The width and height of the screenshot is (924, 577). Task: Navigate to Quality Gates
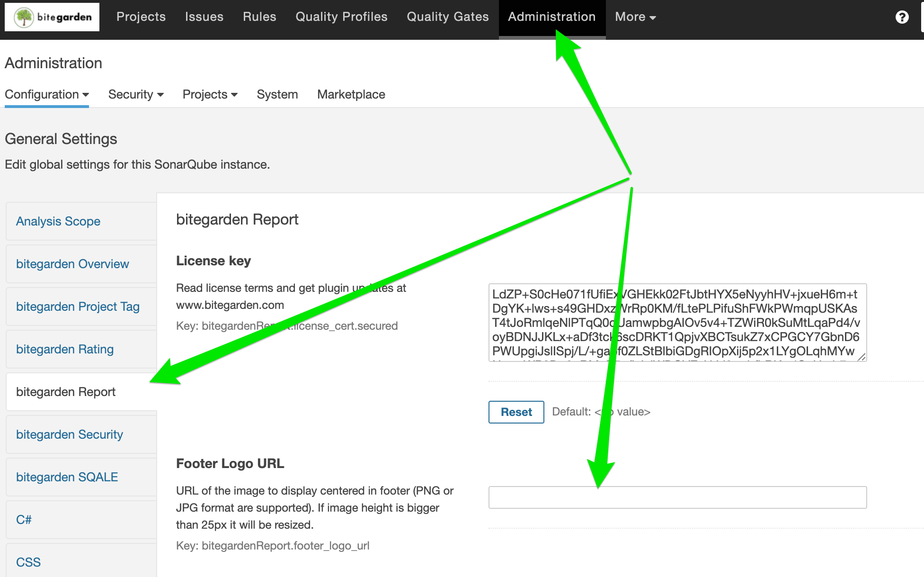(448, 17)
